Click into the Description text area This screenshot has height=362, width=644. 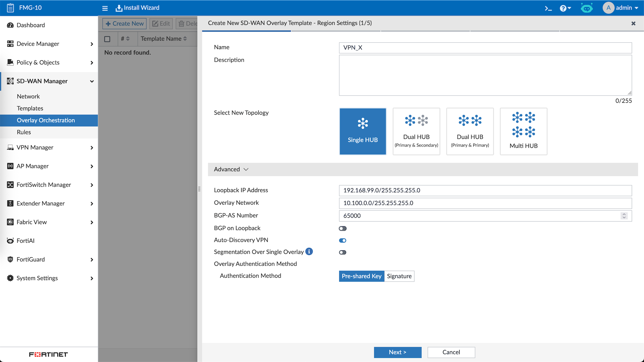[485, 75]
